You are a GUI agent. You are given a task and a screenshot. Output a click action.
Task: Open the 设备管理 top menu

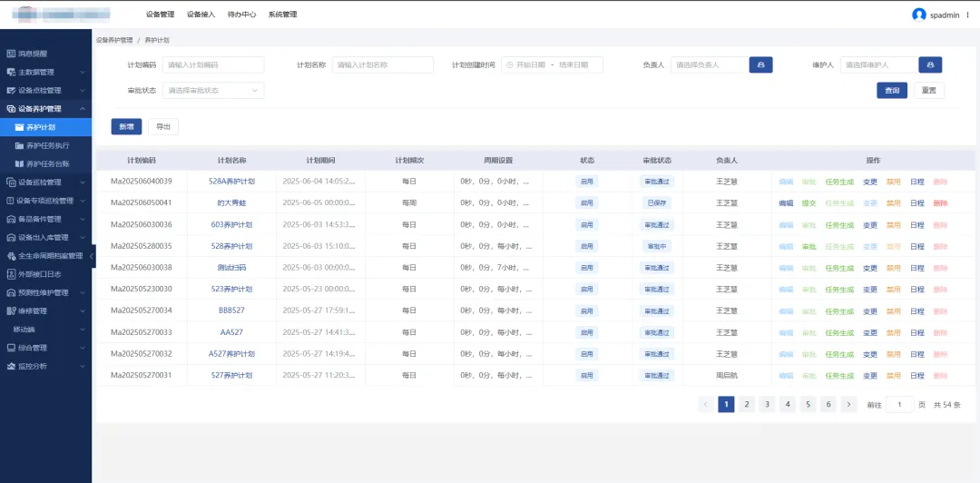click(160, 15)
